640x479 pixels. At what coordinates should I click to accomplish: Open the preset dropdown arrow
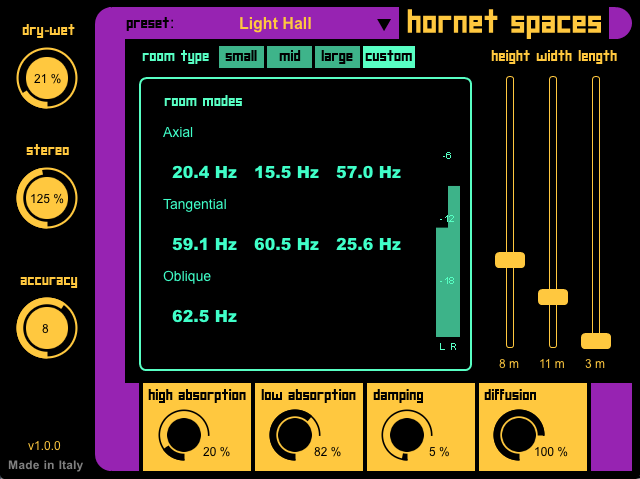pos(384,25)
